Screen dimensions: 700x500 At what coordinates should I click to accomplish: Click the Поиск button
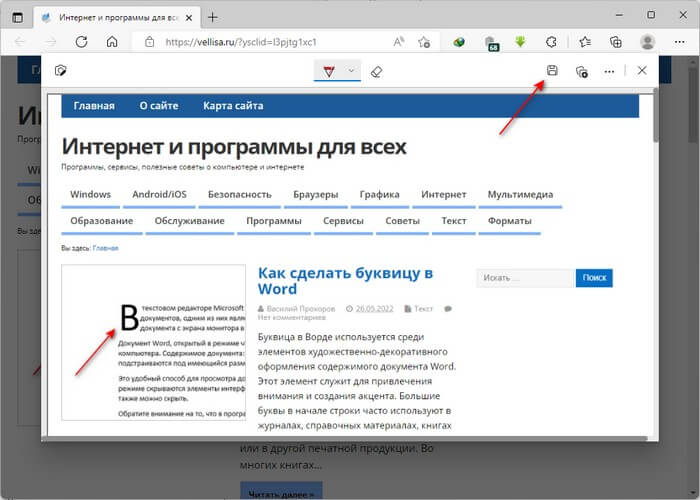click(x=594, y=278)
